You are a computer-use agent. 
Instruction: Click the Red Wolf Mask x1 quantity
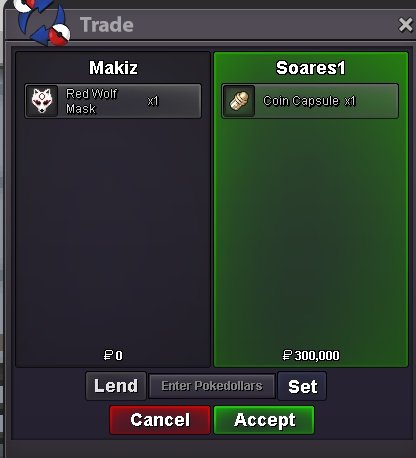tap(153, 101)
